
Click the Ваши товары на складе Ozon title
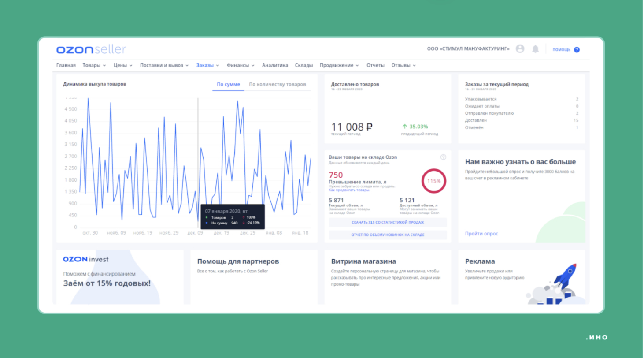(363, 157)
